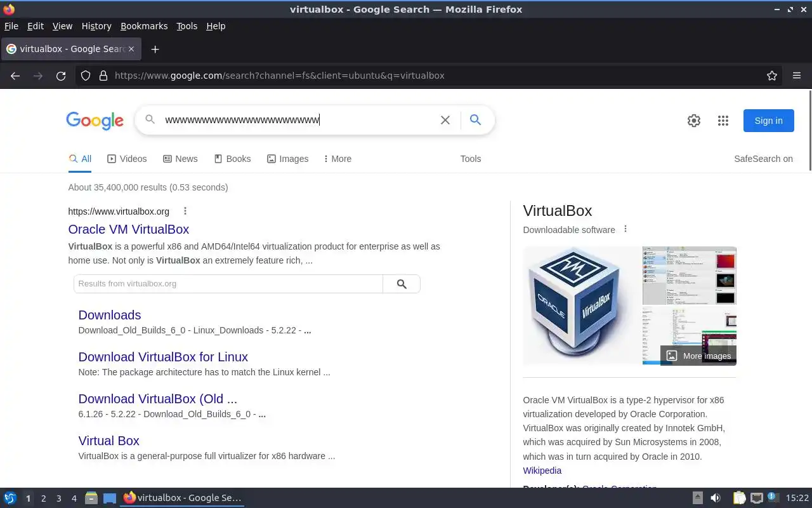Switch to workspace 4 in taskbar

pyautogui.click(x=74, y=498)
